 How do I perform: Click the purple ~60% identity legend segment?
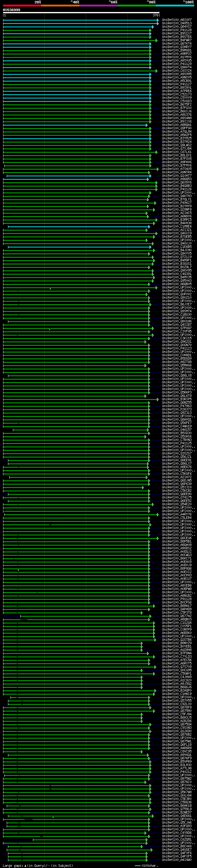tap(99, 6)
